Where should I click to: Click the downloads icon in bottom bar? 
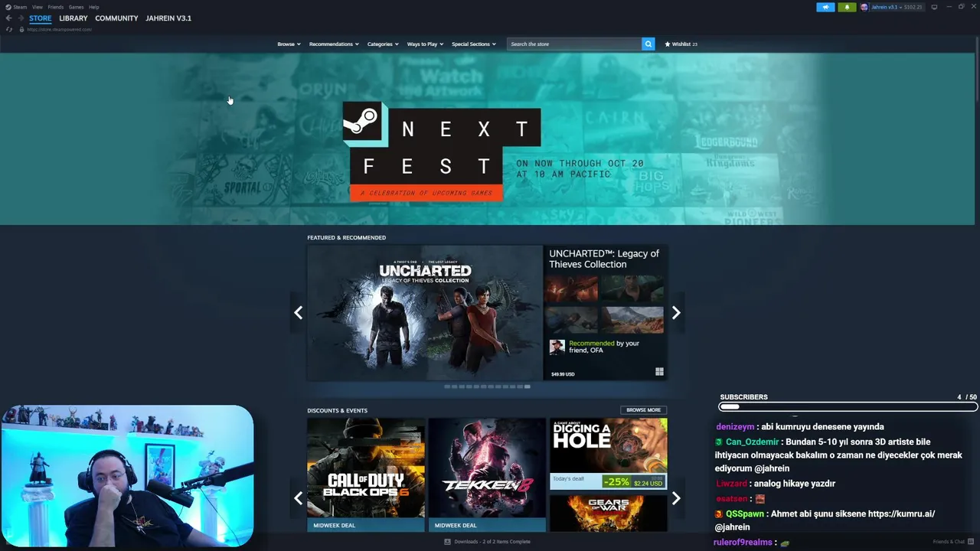pyautogui.click(x=448, y=542)
